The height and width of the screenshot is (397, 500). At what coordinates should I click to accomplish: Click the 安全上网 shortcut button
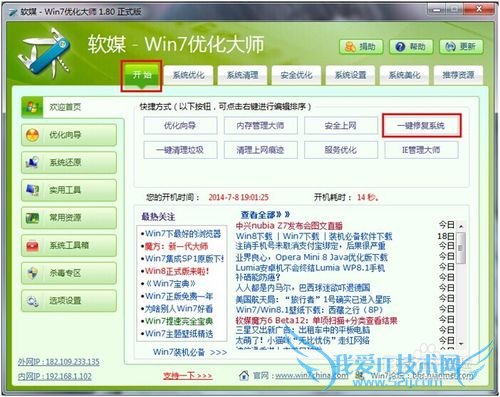pos(341,126)
